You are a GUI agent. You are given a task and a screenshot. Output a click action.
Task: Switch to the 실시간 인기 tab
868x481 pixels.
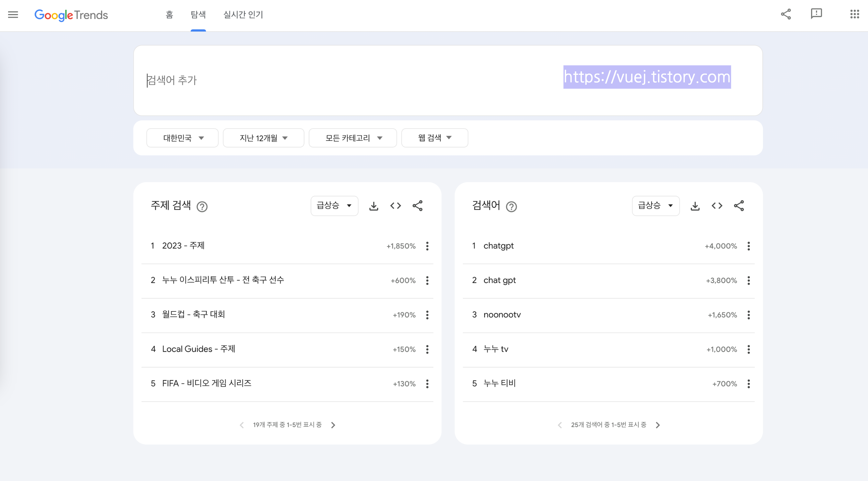[243, 15]
